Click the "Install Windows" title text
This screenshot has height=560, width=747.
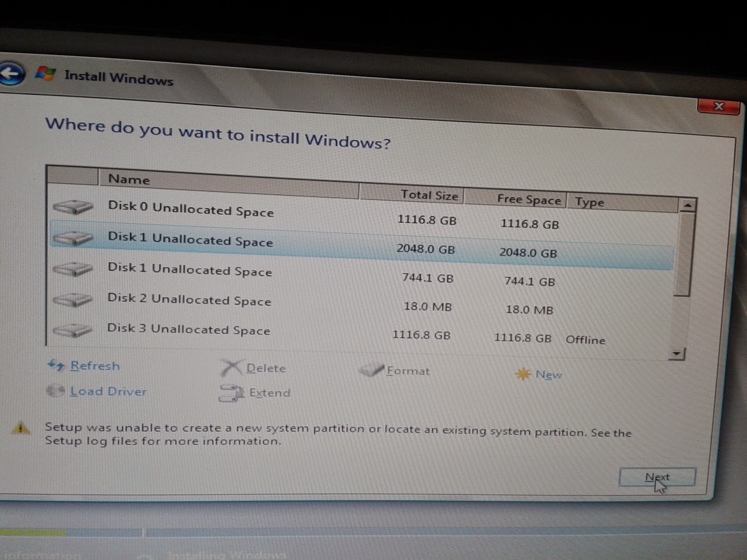click(x=119, y=77)
